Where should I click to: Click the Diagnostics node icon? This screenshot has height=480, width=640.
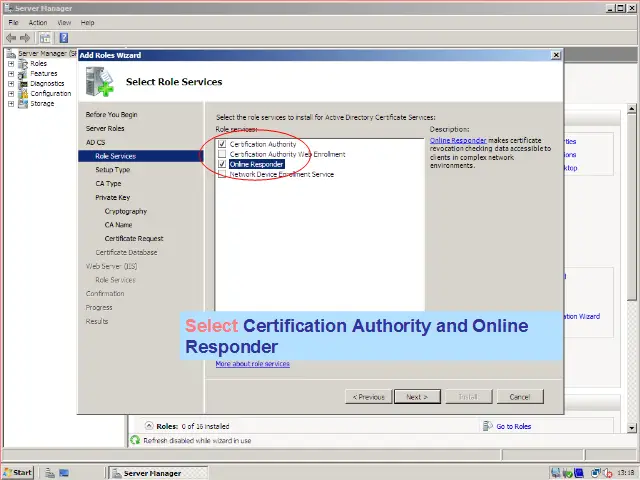click(x=23, y=83)
